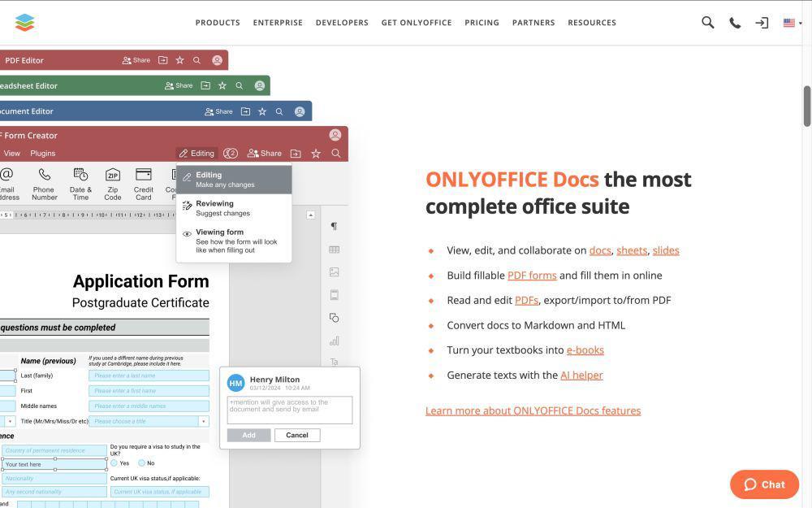This screenshot has width=812, height=508.
Task: Click the comment text input box
Action: 290,410
